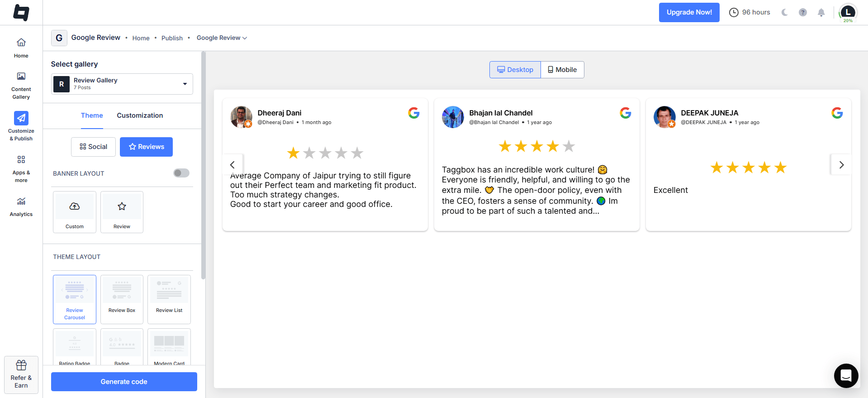Viewport: 868px width, 398px height.
Task: Switch preview to Mobile view
Action: 562,70
